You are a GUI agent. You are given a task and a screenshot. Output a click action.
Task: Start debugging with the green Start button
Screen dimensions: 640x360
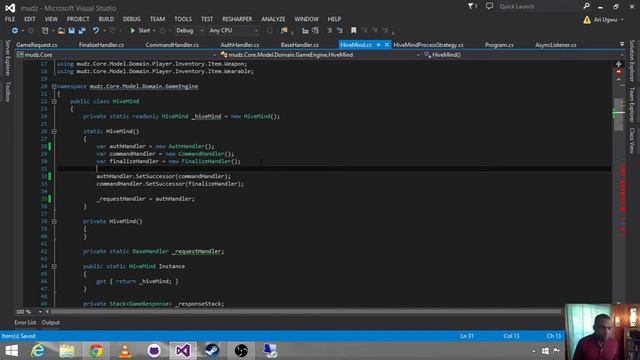tap(140, 31)
